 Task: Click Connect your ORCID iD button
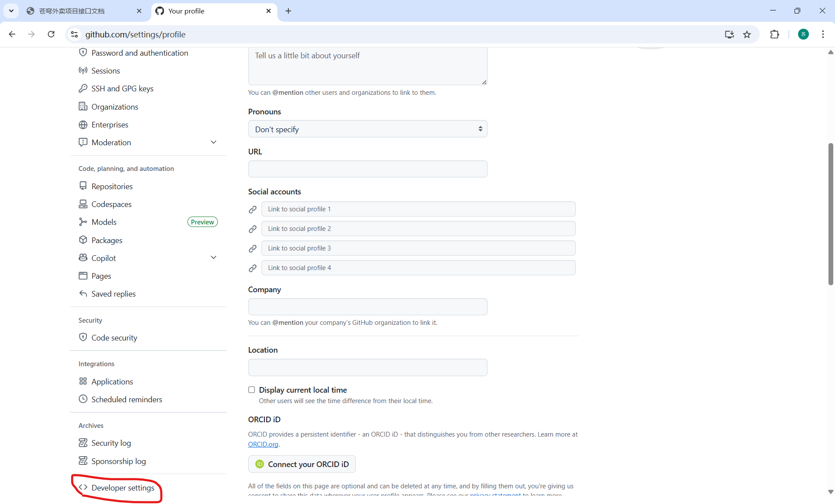pyautogui.click(x=302, y=464)
